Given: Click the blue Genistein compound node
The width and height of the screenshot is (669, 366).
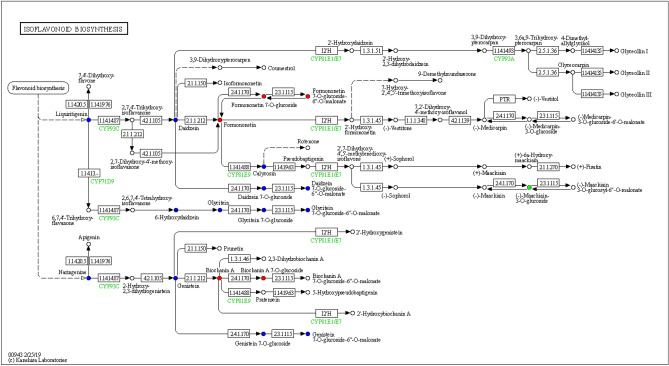Looking at the screenshot, I should [175, 278].
